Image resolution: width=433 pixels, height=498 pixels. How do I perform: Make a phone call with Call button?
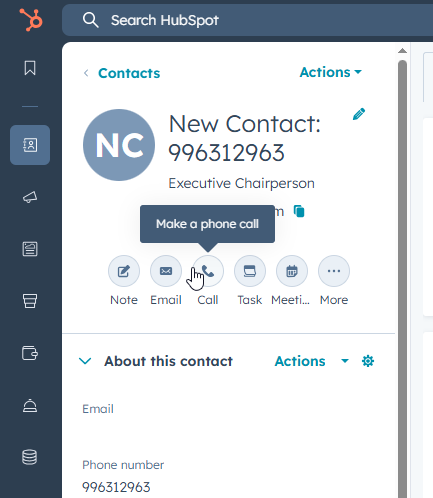208,271
